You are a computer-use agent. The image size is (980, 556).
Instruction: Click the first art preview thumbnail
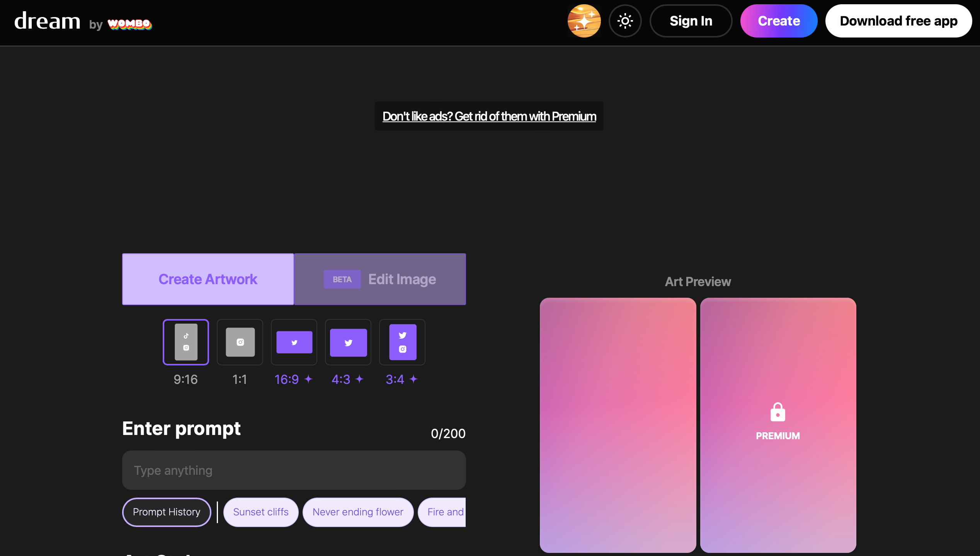(618, 425)
